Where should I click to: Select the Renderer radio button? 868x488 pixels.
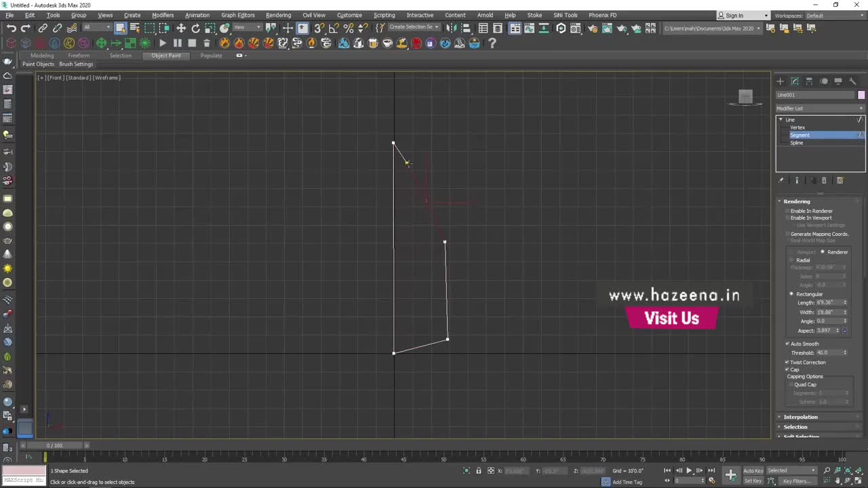point(823,252)
